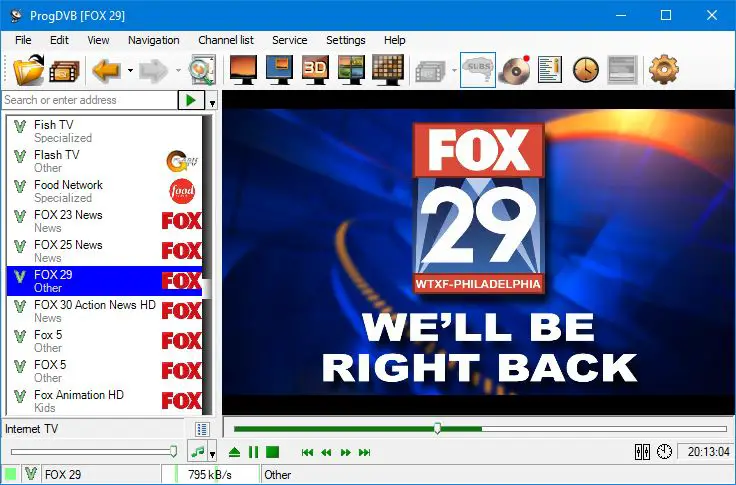Open the multi-channel grid view icon
The height and width of the screenshot is (485, 736).
click(x=388, y=70)
